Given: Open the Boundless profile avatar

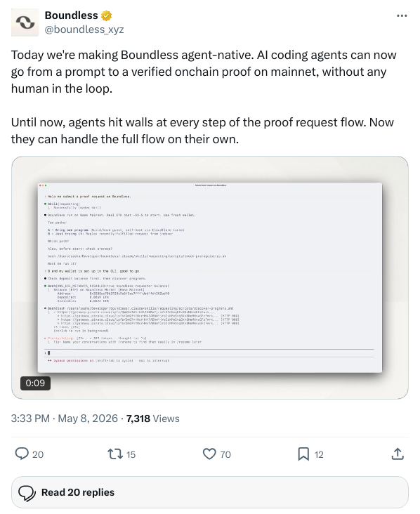Looking at the screenshot, I should [25, 22].
